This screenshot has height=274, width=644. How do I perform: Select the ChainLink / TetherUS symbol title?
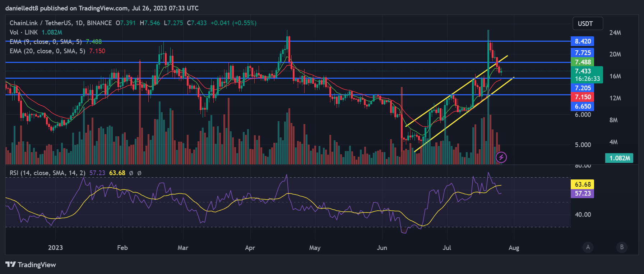61,23
